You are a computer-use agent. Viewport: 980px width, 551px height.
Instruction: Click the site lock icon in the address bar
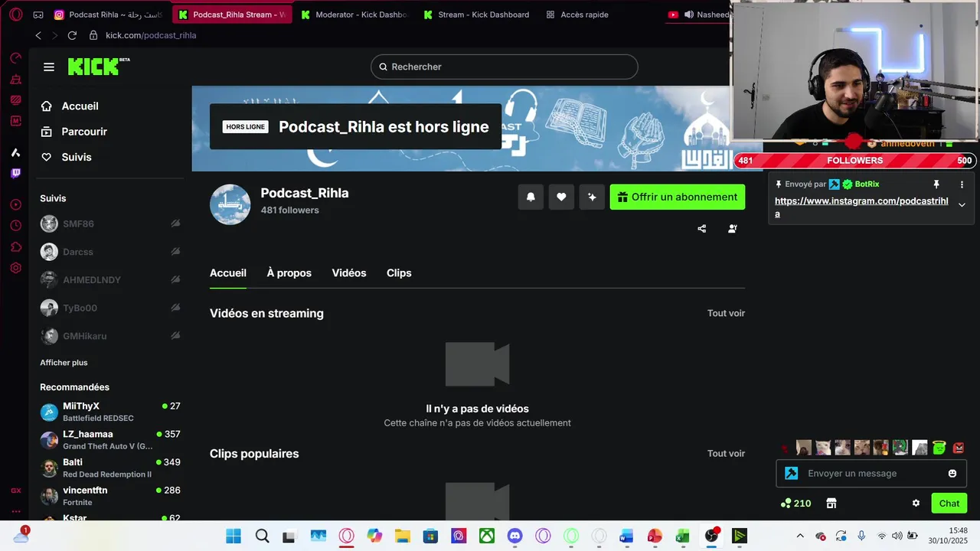pyautogui.click(x=93, y=35)
